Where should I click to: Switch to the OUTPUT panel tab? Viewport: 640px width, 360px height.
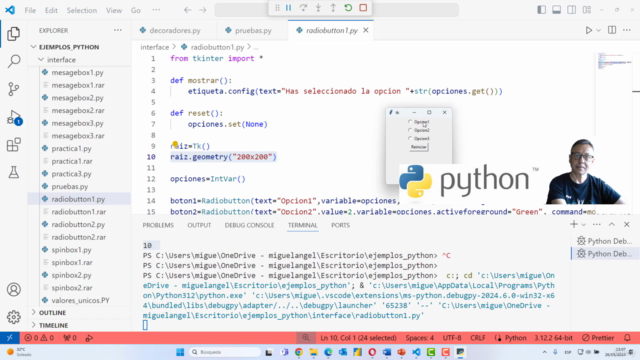pos(199,225)
